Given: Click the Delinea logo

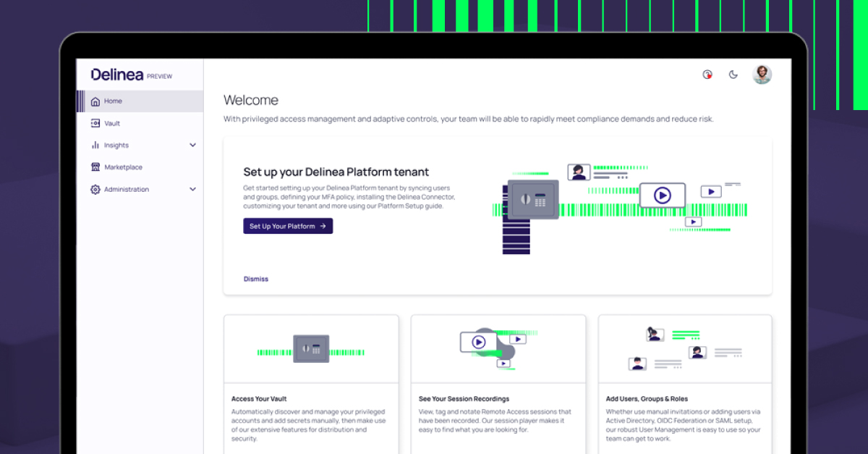Looking at the screenshot, I should [117, 75].
